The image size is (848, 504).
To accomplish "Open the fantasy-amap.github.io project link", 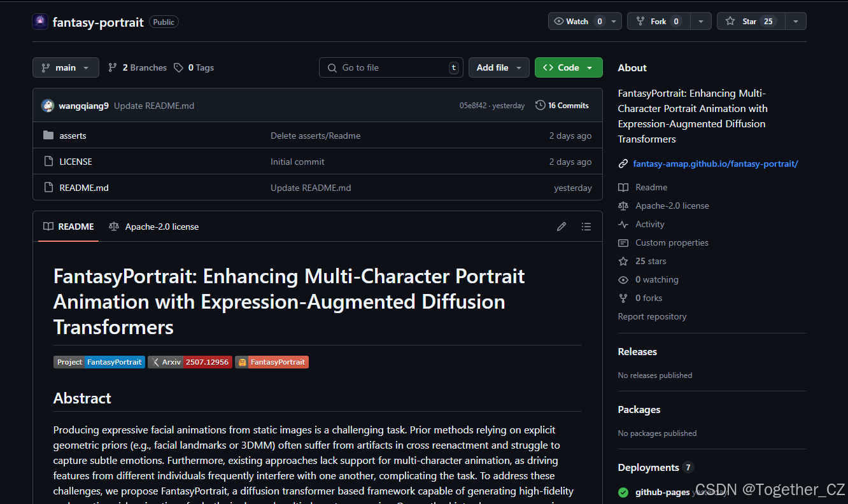I will (716, 164).
